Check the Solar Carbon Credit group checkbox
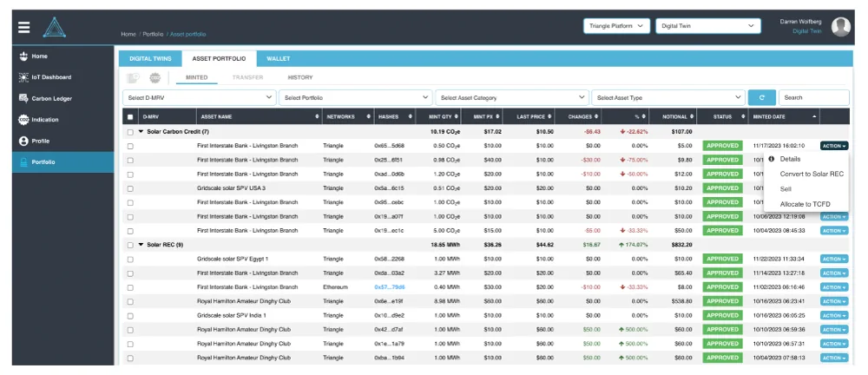 pos(130,132)
